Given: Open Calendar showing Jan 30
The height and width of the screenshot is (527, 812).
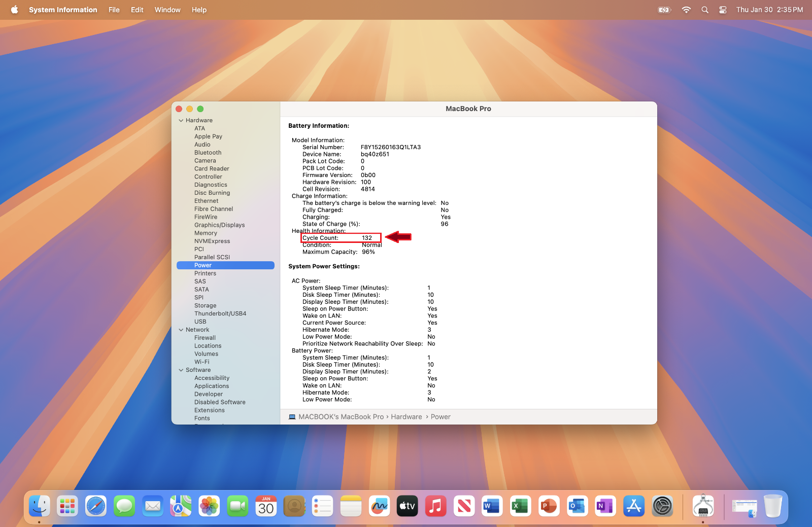Looking at the screenshot, I should tap(266, 506).
